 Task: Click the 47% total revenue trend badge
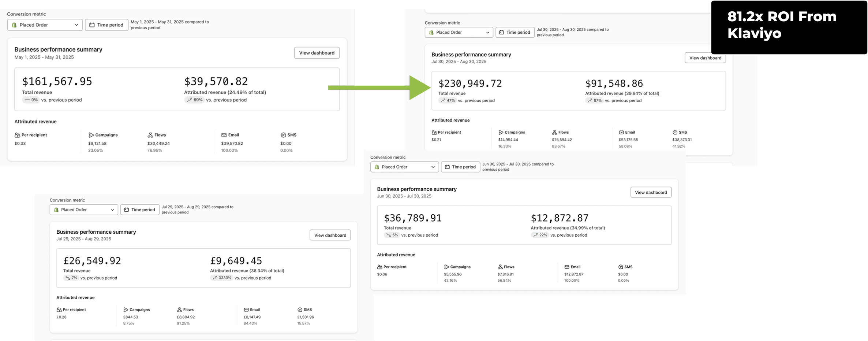point(448,101)
